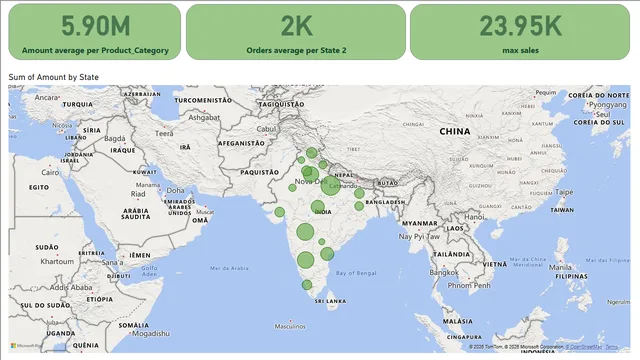Open the OpenStreetMap attribution link
The height and width of the screenshot is (360, 640).
[584, 347]
